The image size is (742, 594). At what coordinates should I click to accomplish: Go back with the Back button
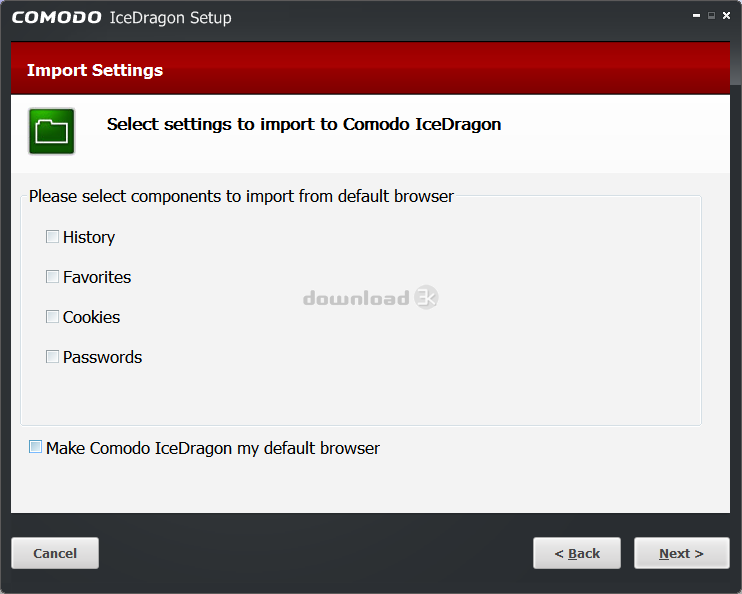pos(577,553)
